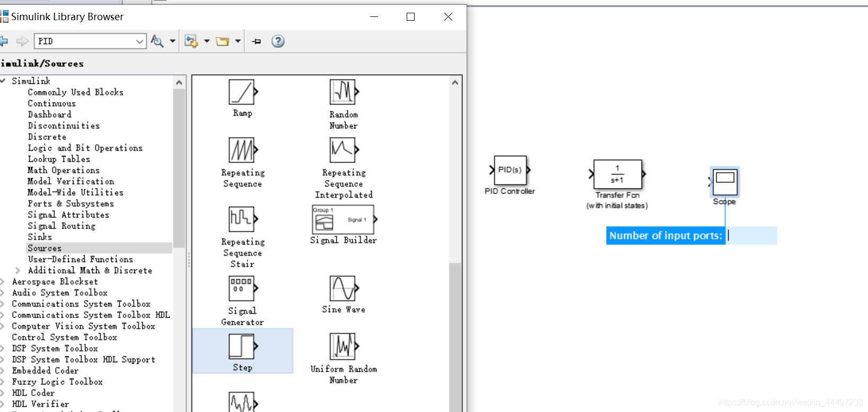Image resolution: width=868 pixels, height=412 pixels.
Task: Click the new model icon
Action: click(191, 41)
